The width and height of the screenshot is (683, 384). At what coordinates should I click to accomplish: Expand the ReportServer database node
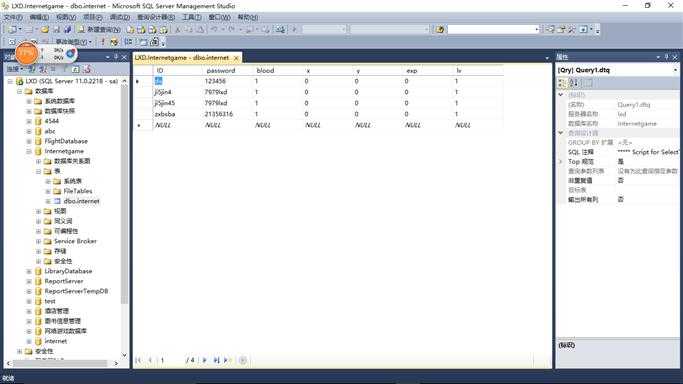click(x=29, y=281)
